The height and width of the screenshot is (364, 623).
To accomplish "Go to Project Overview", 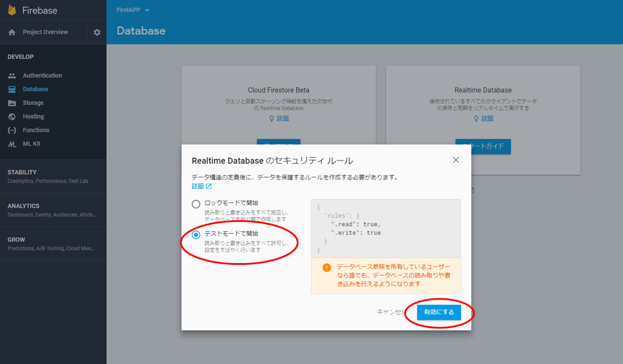I will point(45,32).
